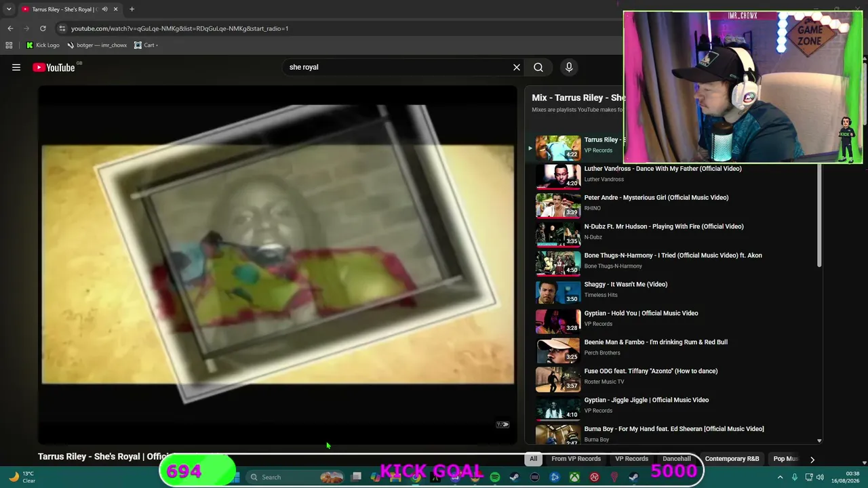Open the Windows weather widget showing 13°C
The image size is (868, 488).
[22, 477]
